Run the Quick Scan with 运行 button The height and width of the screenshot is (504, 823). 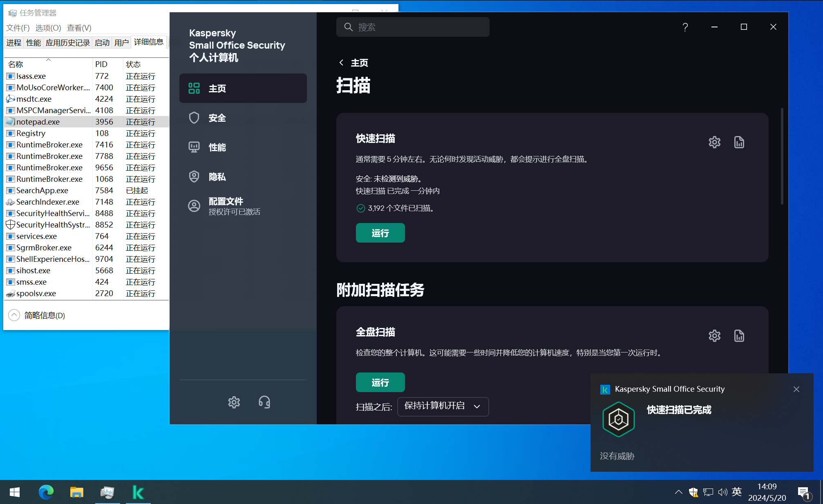(380, 233)
